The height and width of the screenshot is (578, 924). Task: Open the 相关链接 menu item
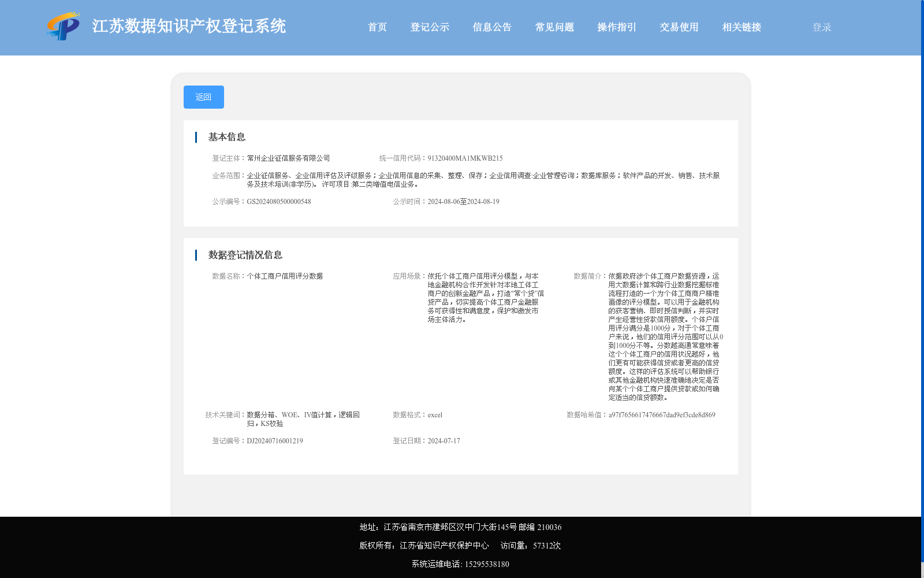(x=742, y=27)
